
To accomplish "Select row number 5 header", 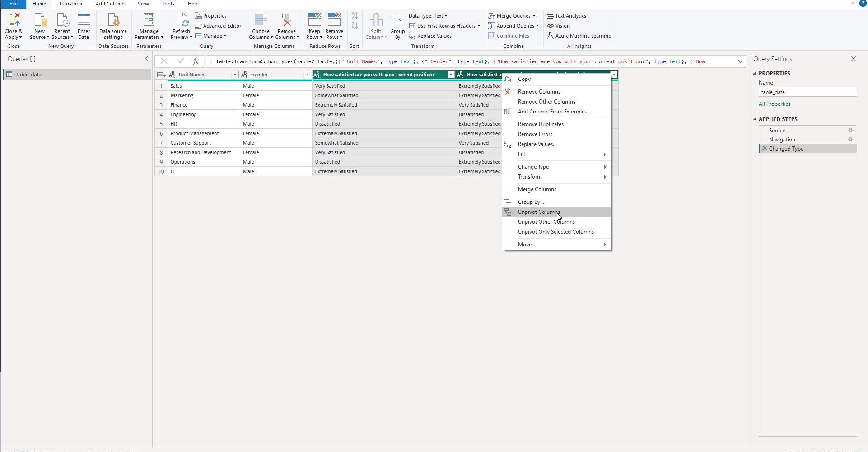I will pos(161,124).
